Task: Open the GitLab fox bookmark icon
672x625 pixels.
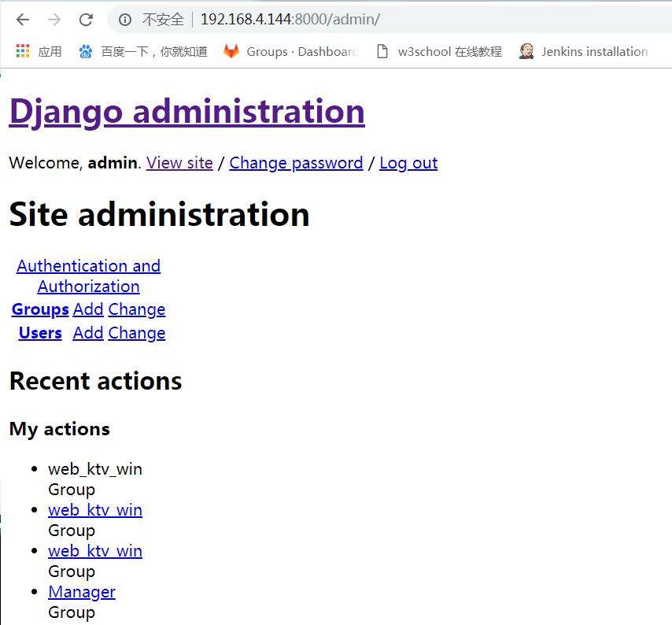Action: click(x=231, y=51)
